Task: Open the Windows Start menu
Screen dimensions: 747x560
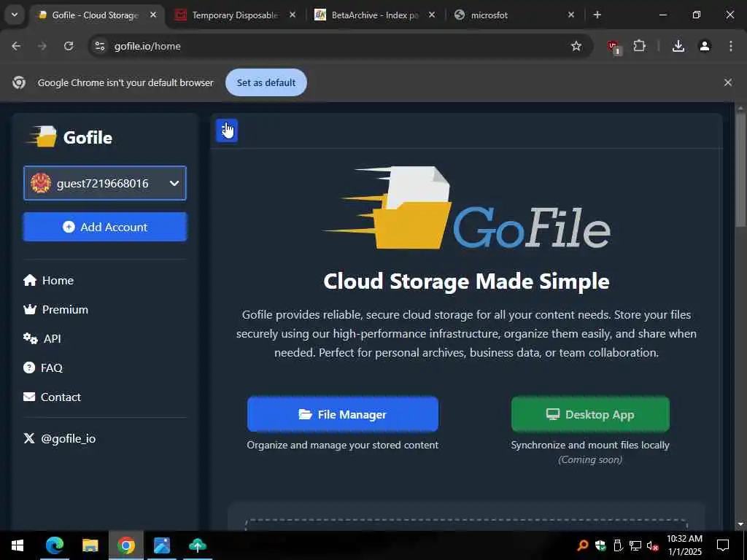Action: (18, 545)
